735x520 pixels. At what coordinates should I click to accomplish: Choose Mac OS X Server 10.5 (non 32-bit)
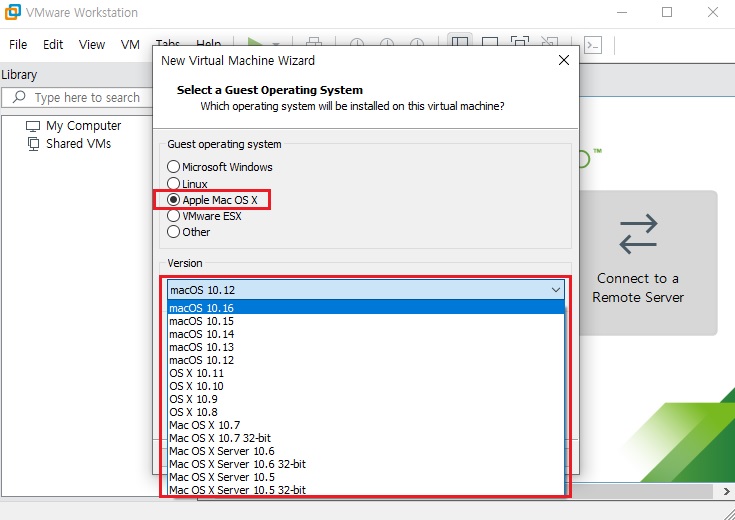click(366, 477)
